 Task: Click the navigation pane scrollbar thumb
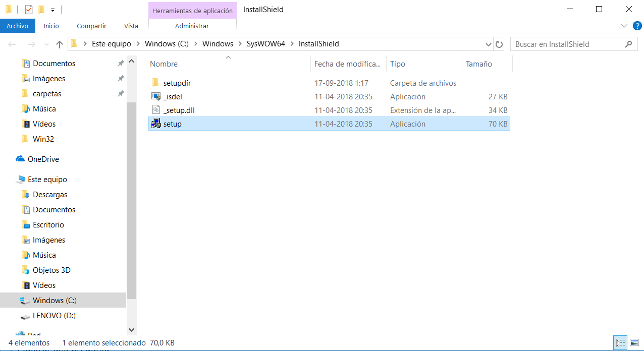(132, 200)
